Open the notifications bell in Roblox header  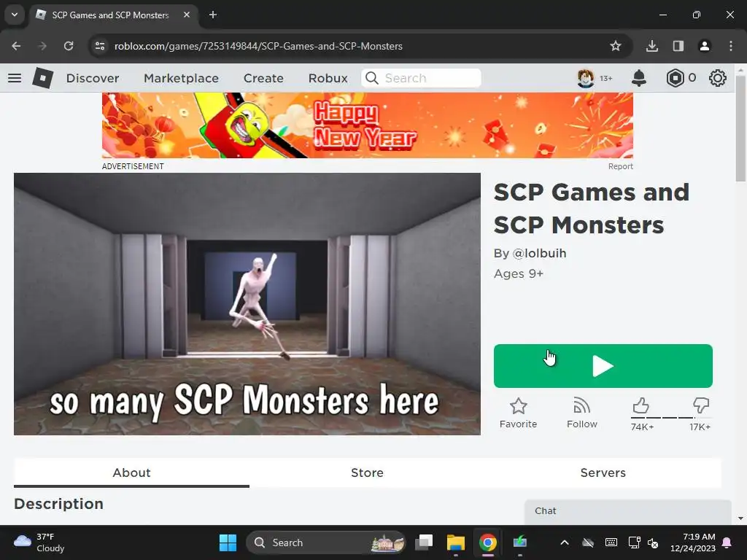click(639, 78)
